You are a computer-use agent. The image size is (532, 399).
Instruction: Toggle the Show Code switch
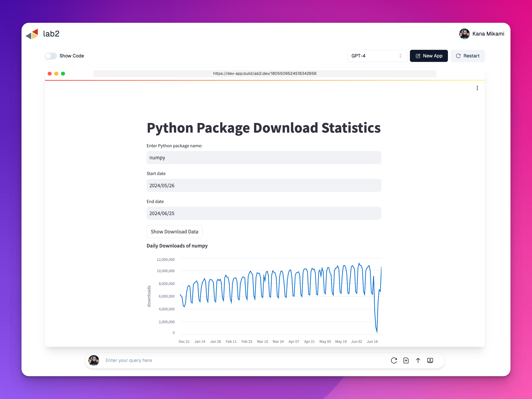pos(51,56)
